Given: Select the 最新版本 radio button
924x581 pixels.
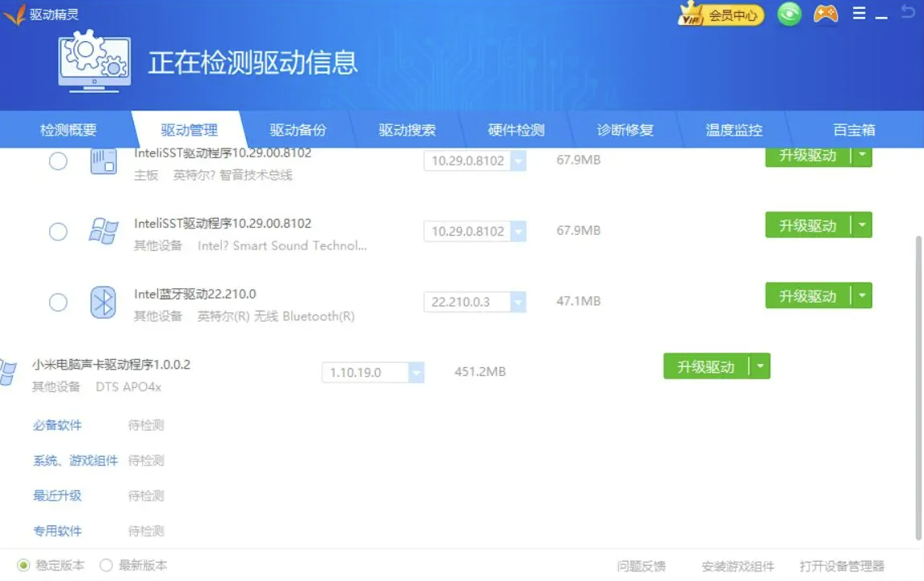Looking at the screenshot, I should click(106, 566).
